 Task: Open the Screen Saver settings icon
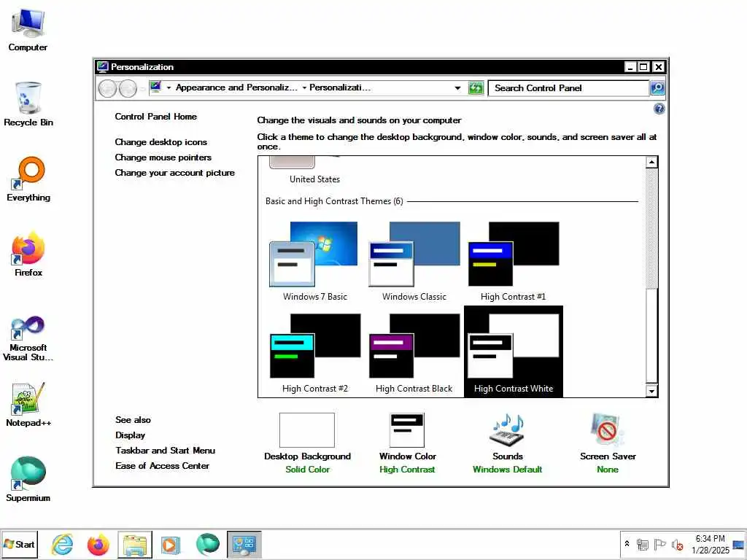coord(607,430)
